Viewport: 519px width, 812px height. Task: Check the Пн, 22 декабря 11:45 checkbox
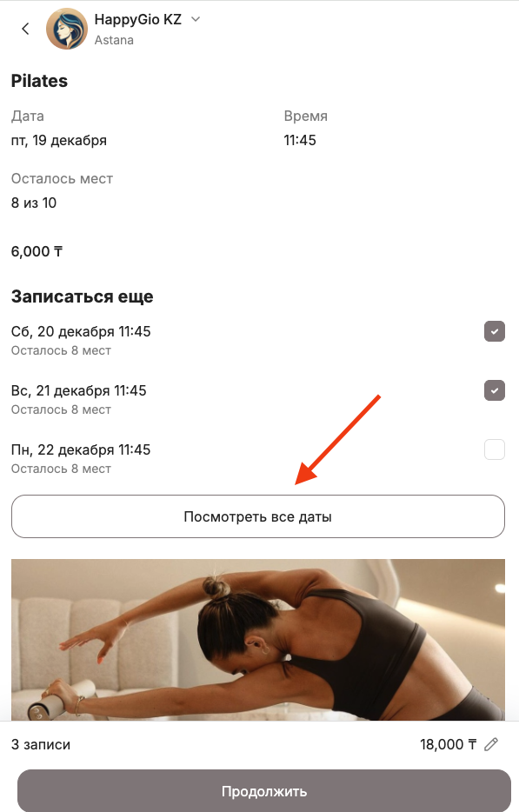494,449
